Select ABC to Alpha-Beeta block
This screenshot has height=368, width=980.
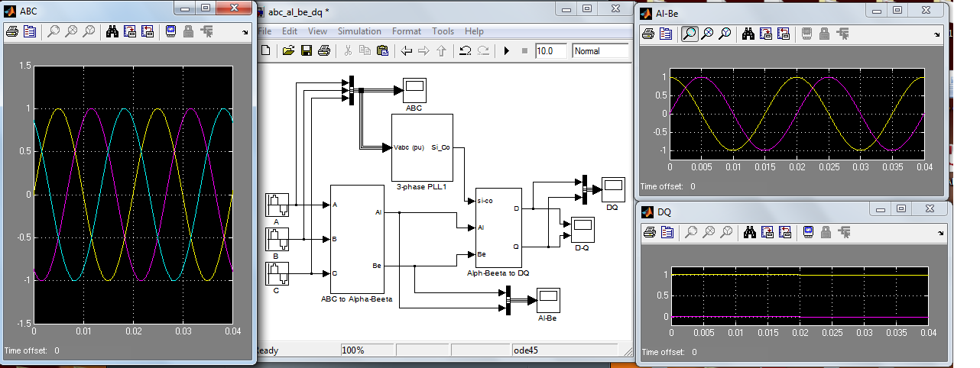click(356, 239)
